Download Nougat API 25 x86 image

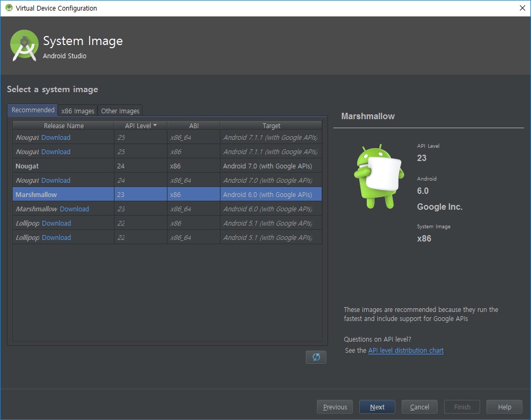(56, 152)
